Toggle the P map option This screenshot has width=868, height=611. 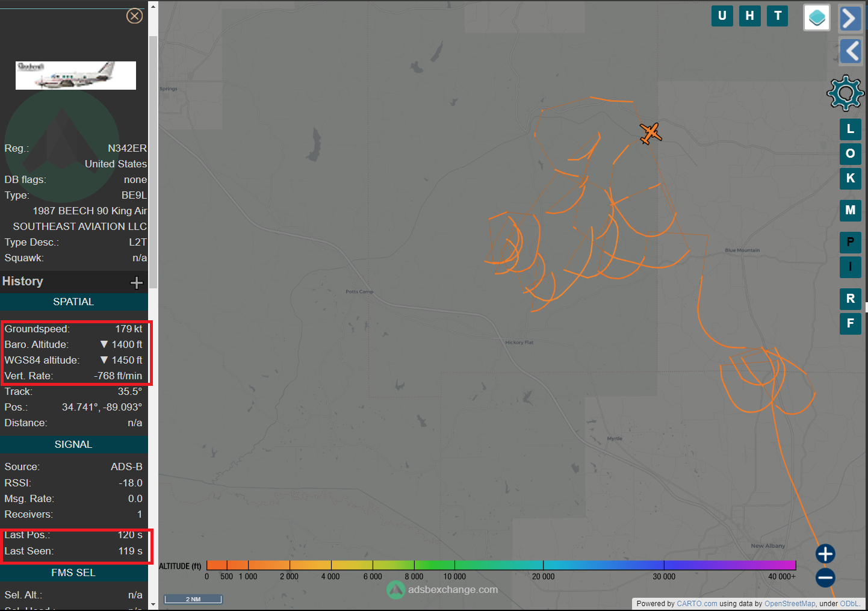tap(851, 242)
